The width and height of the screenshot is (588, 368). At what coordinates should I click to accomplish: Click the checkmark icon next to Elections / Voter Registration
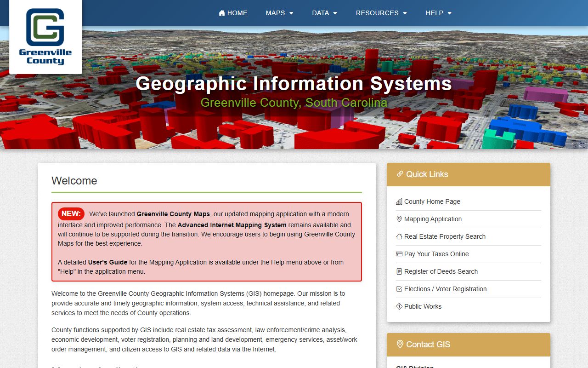click(399, 289)
